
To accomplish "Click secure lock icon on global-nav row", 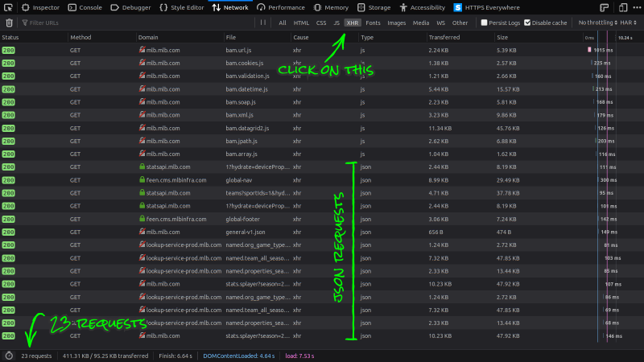I will [x=142, y=179].
